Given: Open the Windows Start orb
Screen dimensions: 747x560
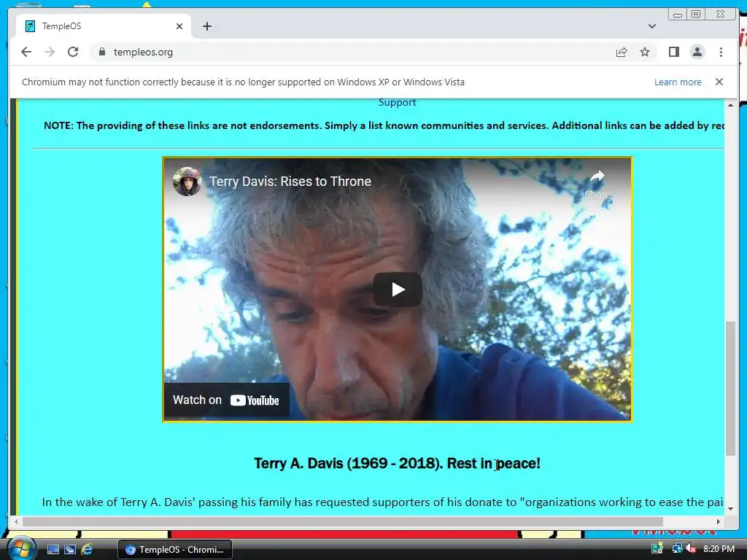Looking at the screenshot, I should tap(20, 548).
